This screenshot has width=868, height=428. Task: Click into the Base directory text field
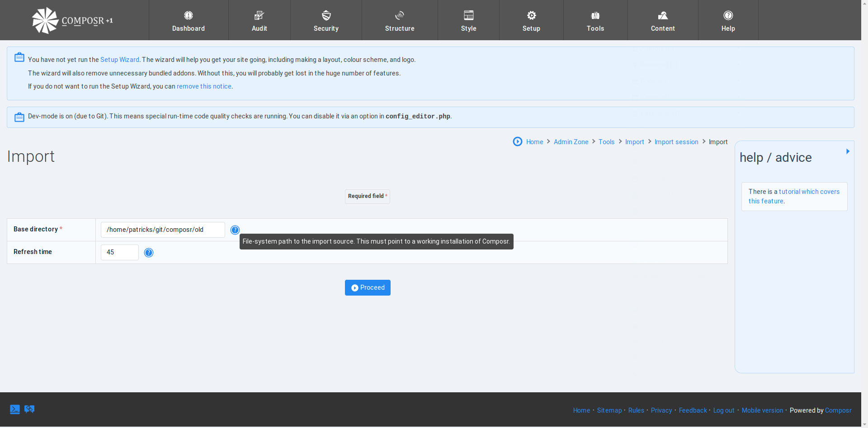[163, 230]
